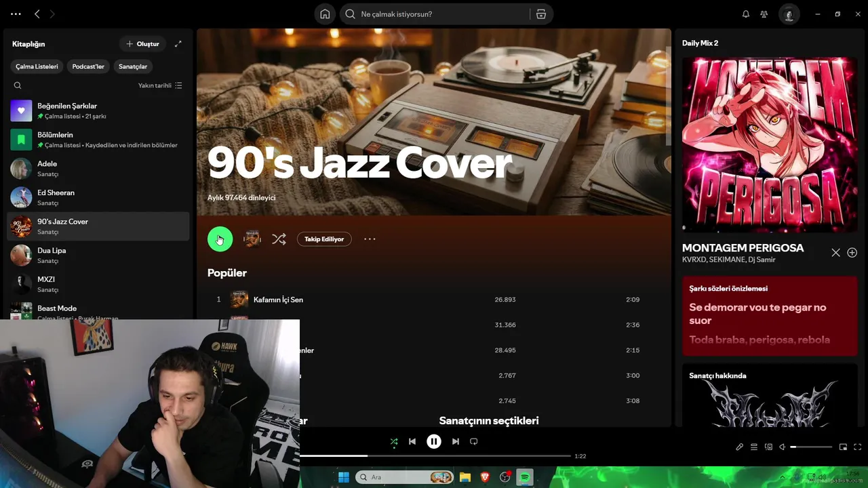Open the three-dot app menu top left
Image resolution: width=868 pixels, height=488 pixels.
click(x=16, y=14)
